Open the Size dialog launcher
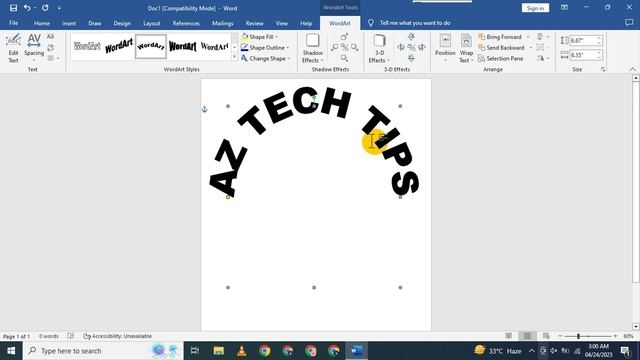This screenshot has width=640, height=360. coord(603,69)
